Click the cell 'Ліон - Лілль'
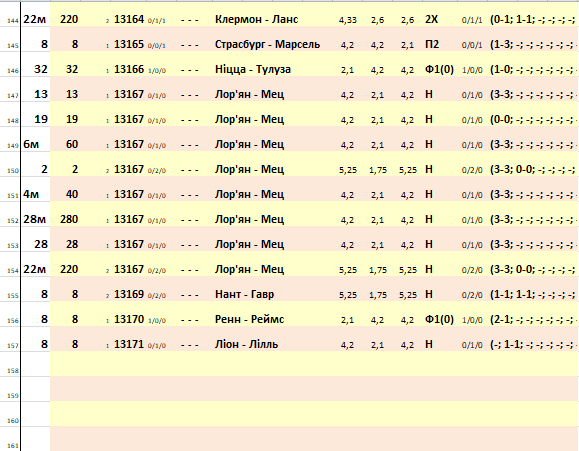Screen dimensions: 579x451 click(x=246, y=344)
